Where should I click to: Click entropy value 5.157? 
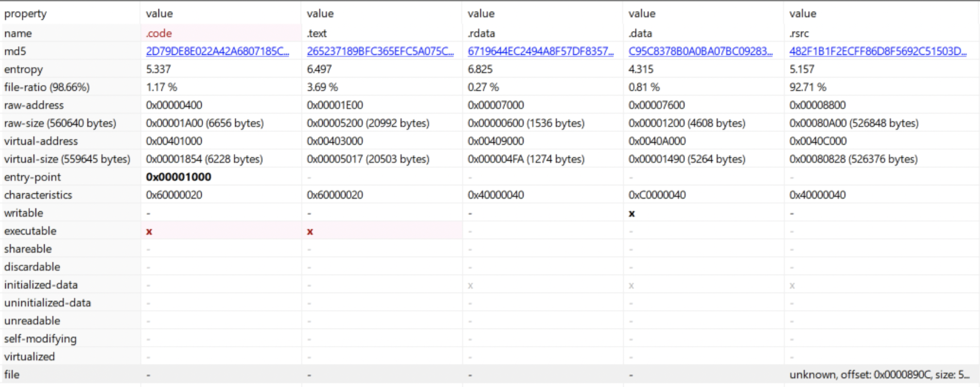tap(802, 69)
